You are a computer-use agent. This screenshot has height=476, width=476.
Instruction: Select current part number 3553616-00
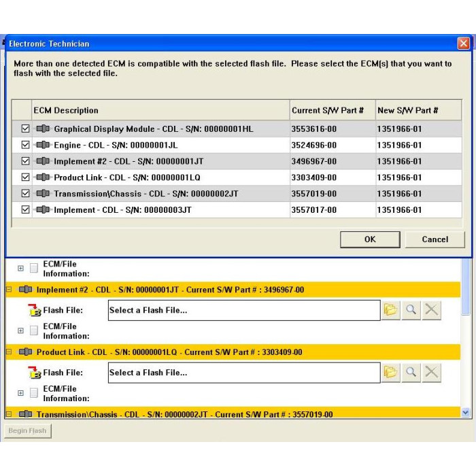tap(314, 129)
